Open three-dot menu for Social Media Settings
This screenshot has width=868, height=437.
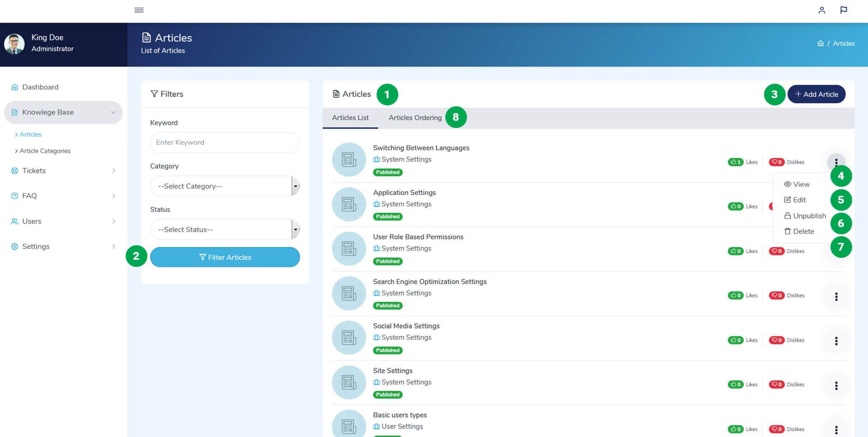(x=836, y=341)
